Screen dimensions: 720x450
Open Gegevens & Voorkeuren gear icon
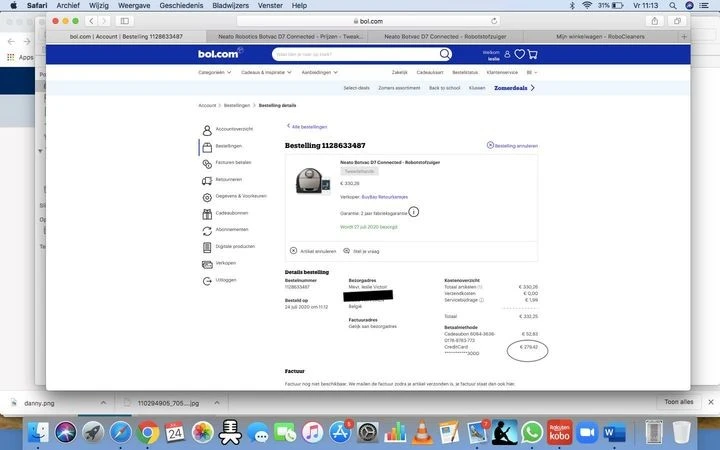(207, 197)
